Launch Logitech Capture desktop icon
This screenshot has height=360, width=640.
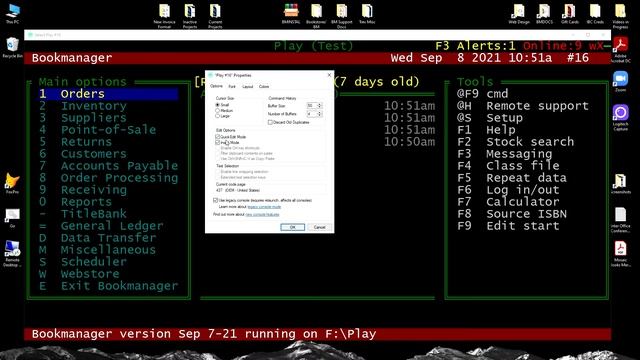tap(620, 118)
